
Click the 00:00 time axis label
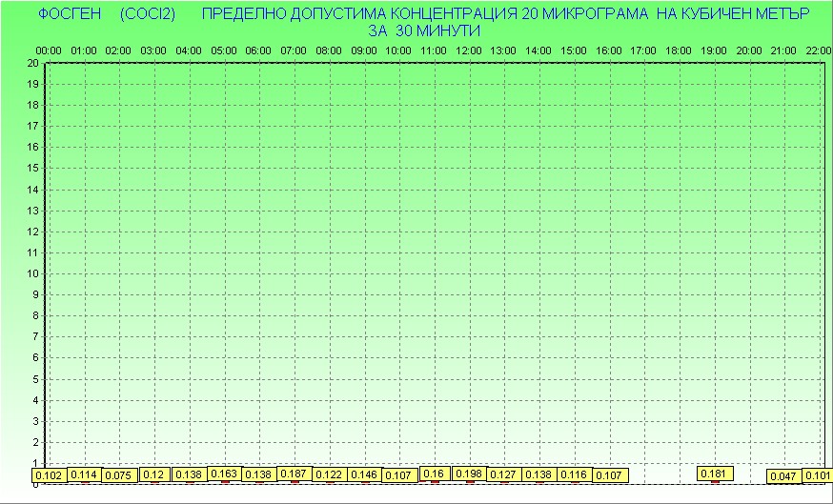(x=49, y=50)
